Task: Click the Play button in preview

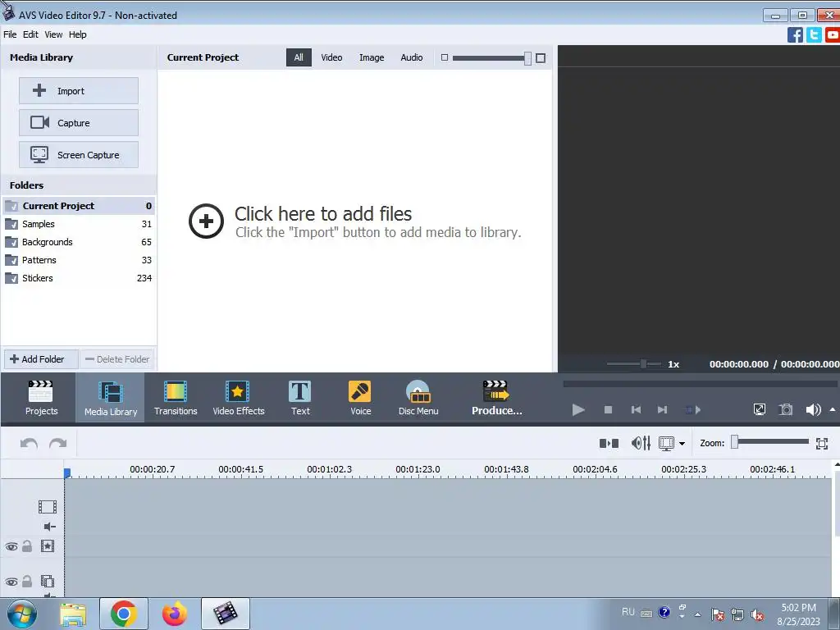Action: pos(578,410)
